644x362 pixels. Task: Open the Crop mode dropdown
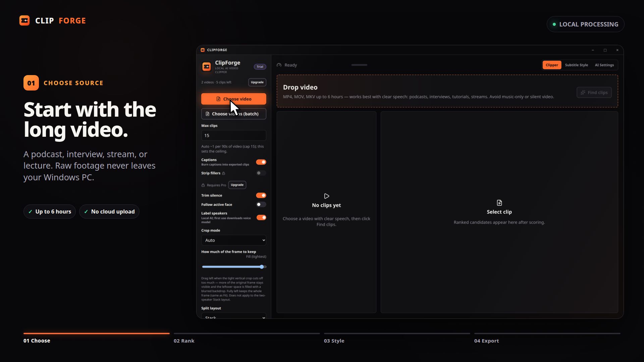click(x=234, y=240)
